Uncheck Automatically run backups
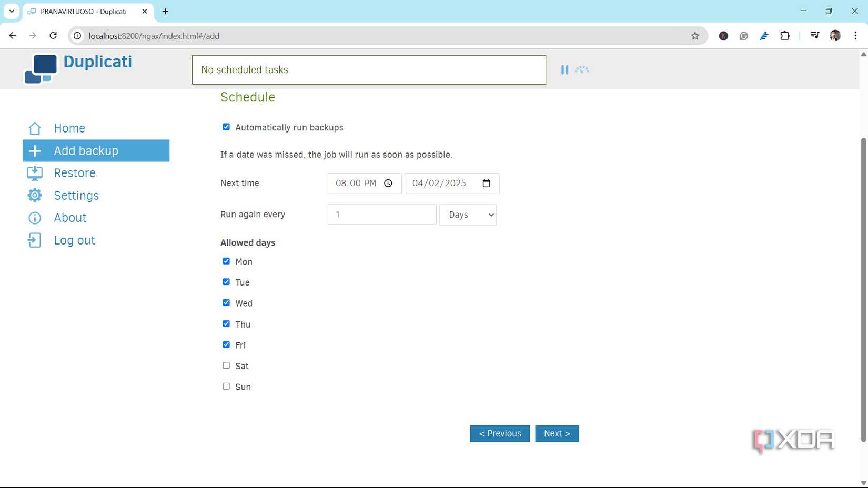Image resolution: width=868 pixels, height=488 pixels. click(x=226, y=127)
